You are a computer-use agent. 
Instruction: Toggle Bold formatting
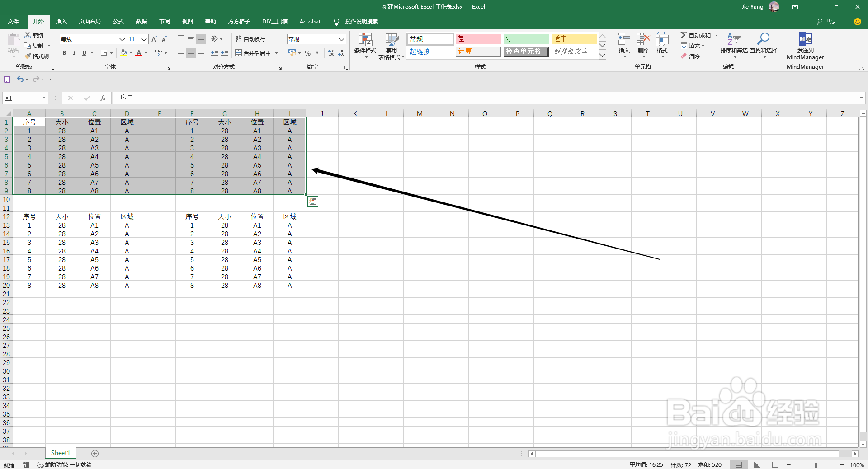coord(64,53)
